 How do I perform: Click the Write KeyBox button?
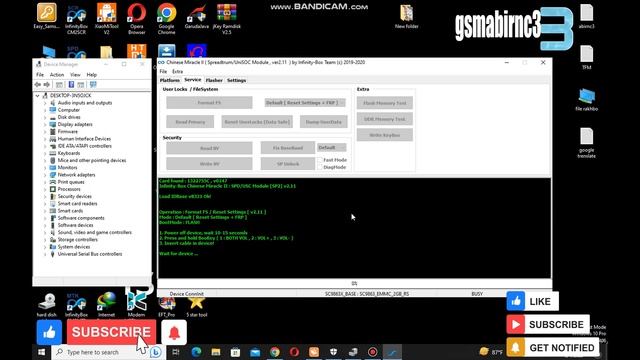pos(384,135)
